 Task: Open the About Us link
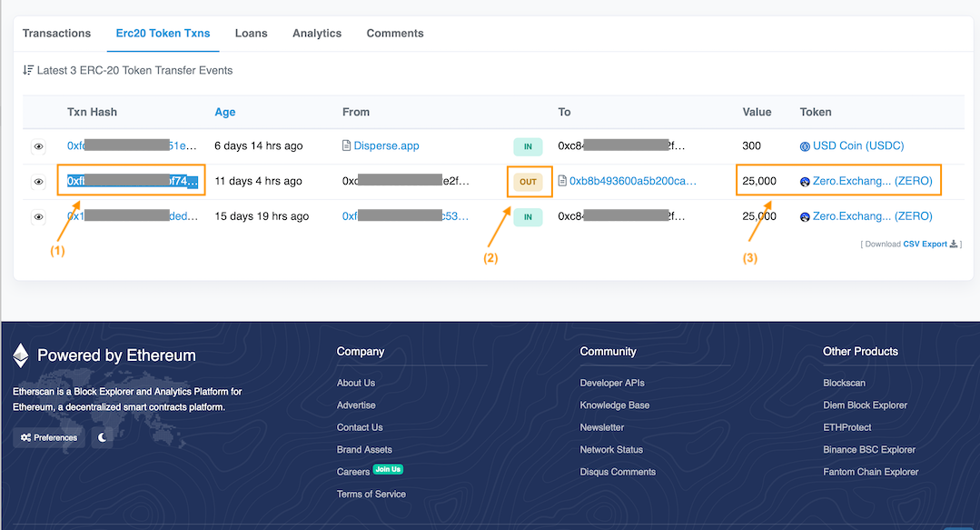click(356, 383)
